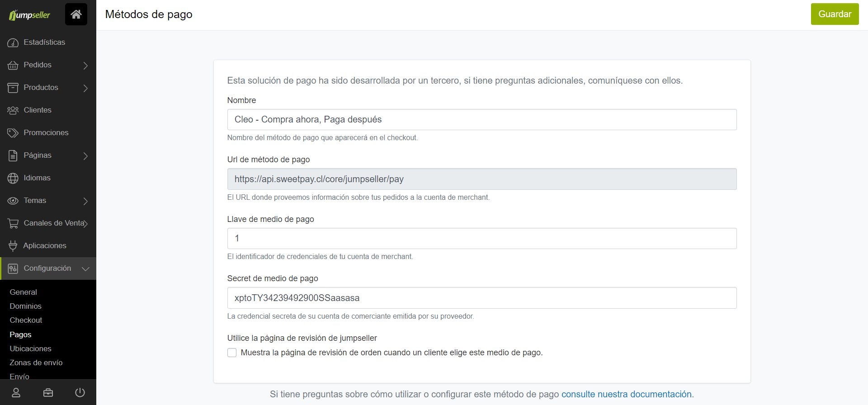The width and height of the screenshot is (868, 405).
Task: Click the Url de método de pago field
Action: [x=482, y=179]
